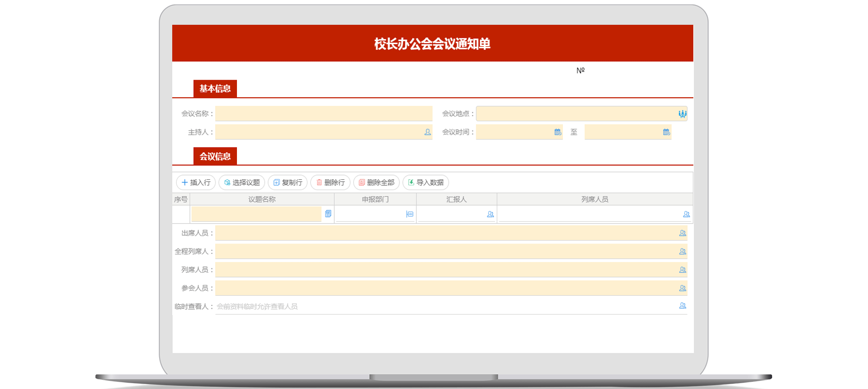Screen dimensions: 868x389
Task: Click the person icon in 汇报人 cell
Action: [490, 214]
